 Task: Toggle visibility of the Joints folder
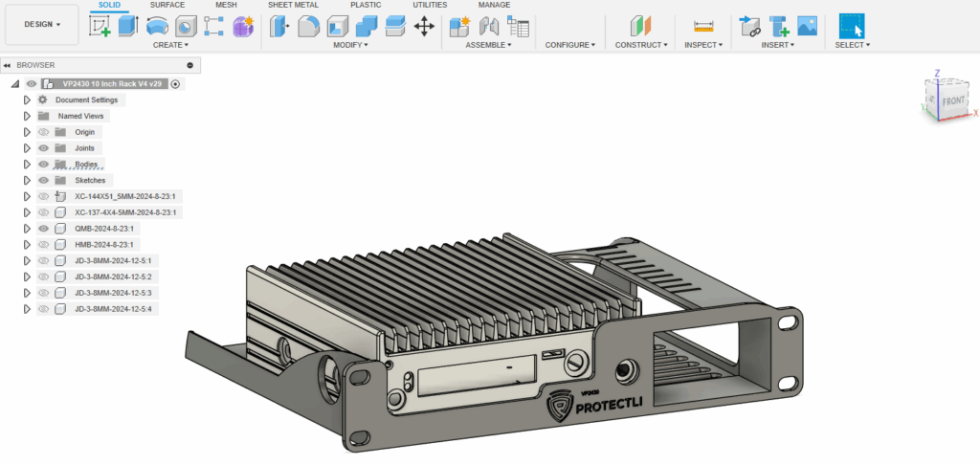click(x=43, y=148)
